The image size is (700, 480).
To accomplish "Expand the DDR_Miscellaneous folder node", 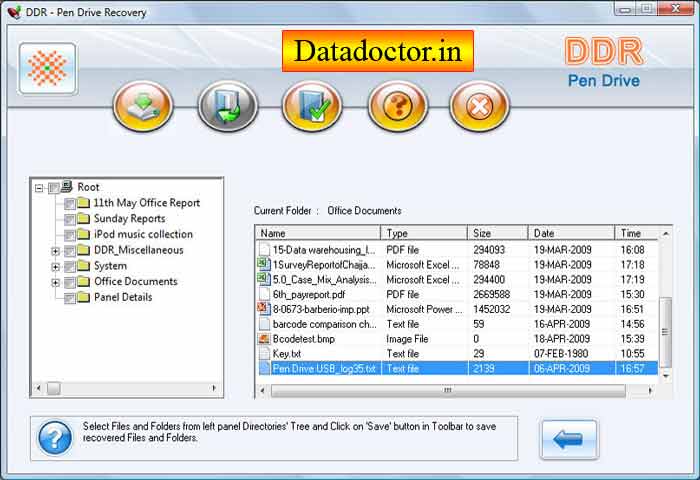I will (55, 251).
